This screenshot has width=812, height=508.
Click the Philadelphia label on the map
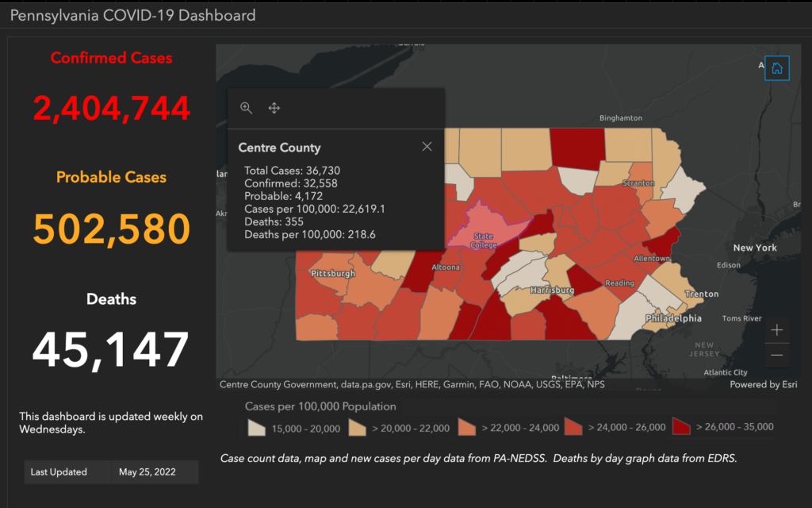point(672,318)
